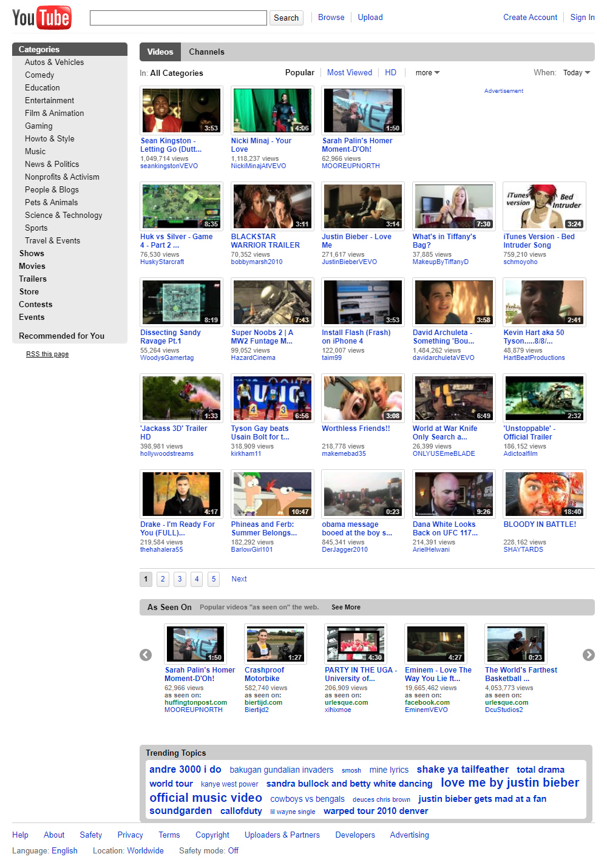Image resolution: width=607 pixels, height=868 pixels.
Task: Open the SHAYTARDS channel link
Action: point(523,550)
